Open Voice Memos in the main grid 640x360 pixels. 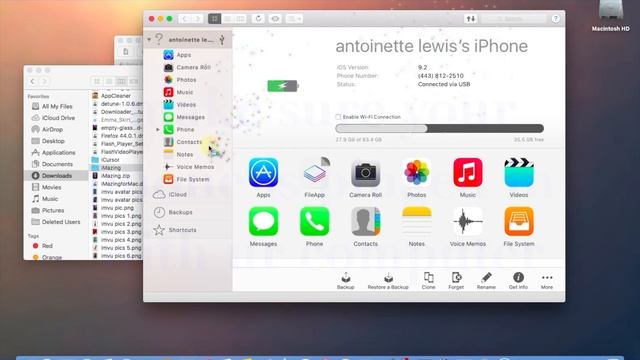(x=468, y=222)
